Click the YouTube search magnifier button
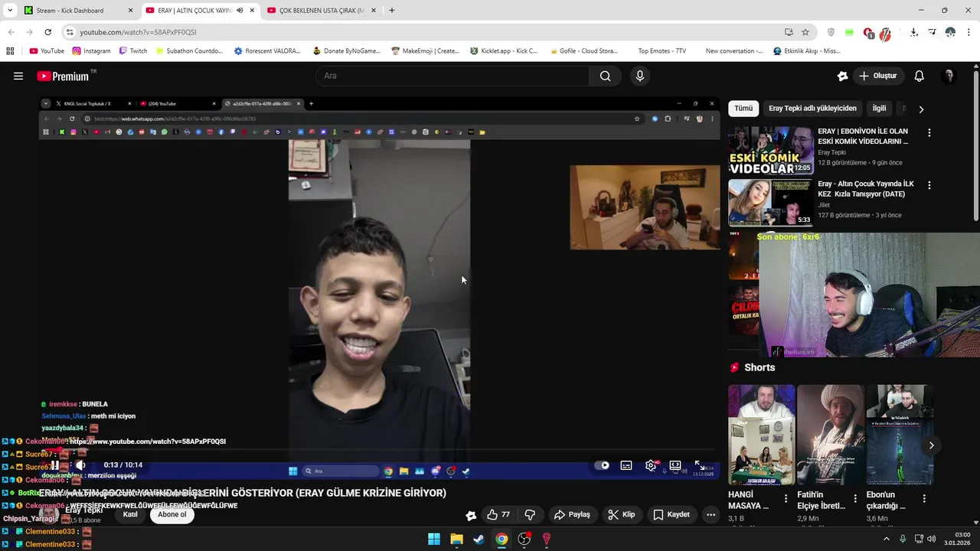Viewport: 980px width, 551px height. click(606, 76)
